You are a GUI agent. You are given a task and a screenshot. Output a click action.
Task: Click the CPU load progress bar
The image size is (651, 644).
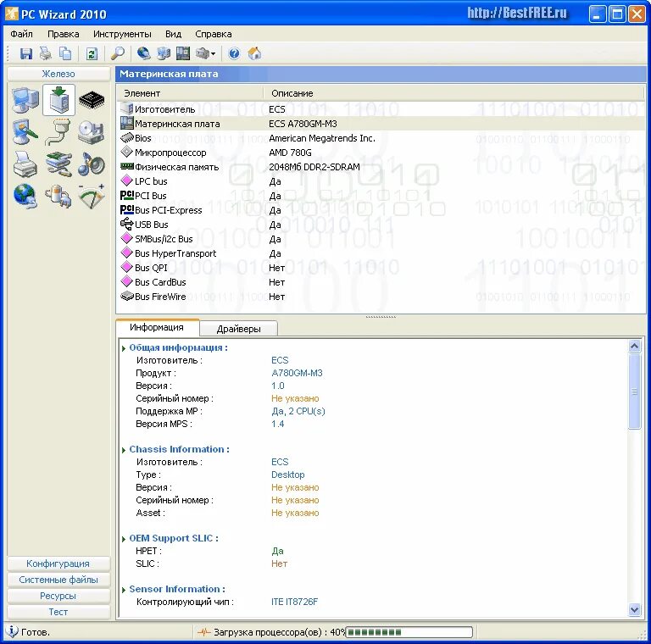point(409,632)
